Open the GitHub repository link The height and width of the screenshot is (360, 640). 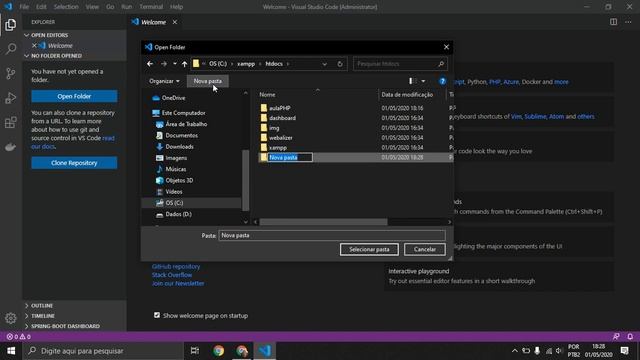[176, 267]
